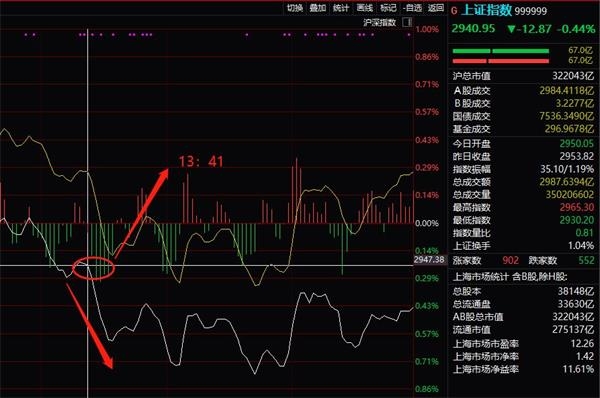
Task: Click the 返回 back button
Action: (x=436, y=7)
